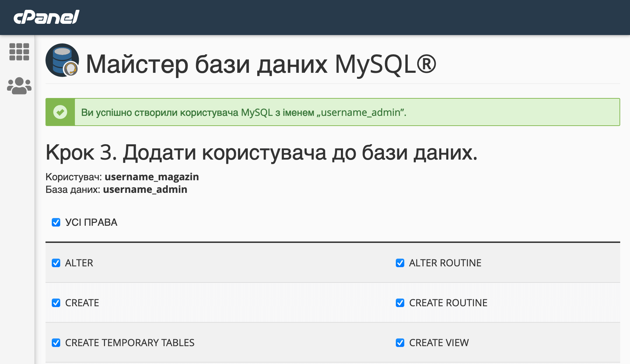The width and height of the screenshot is (630, 364).
Task: Open the cPanel logo home link
Action: pos(47,17)
